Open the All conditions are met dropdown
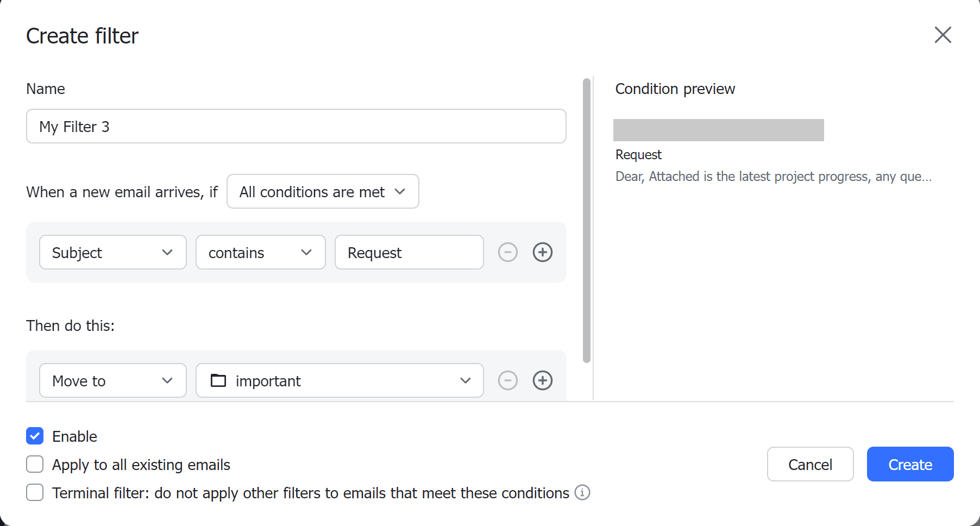This screenshot has height=526, width=980. coord(323,191)
